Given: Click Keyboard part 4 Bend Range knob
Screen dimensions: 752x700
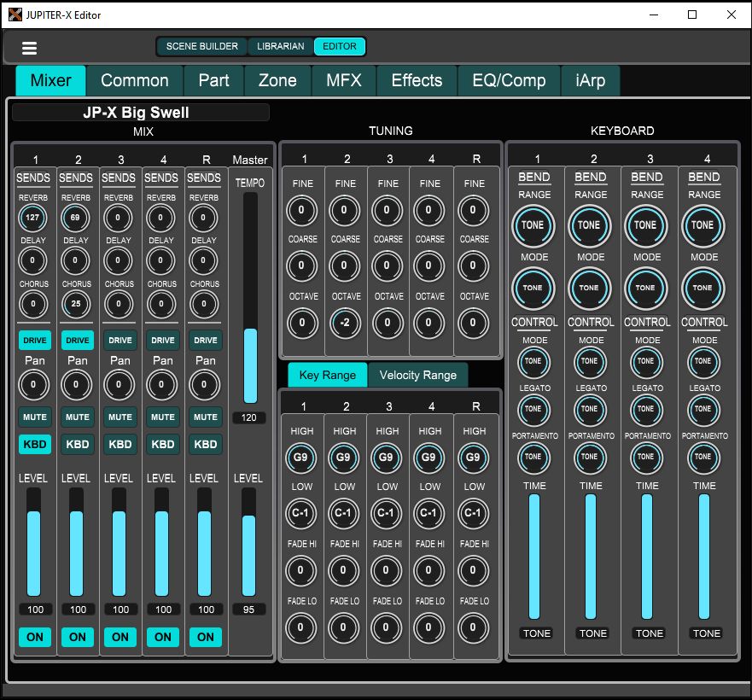Looking at the screenshot, I should coord(702,225).
